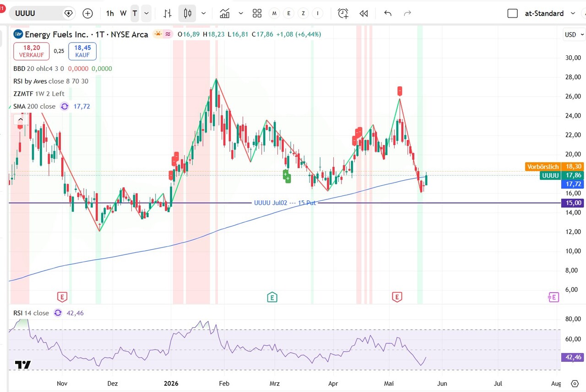Open the USD currency dropdown
The height and width of the screenshot is (392, 586).
tap(574, 34)
